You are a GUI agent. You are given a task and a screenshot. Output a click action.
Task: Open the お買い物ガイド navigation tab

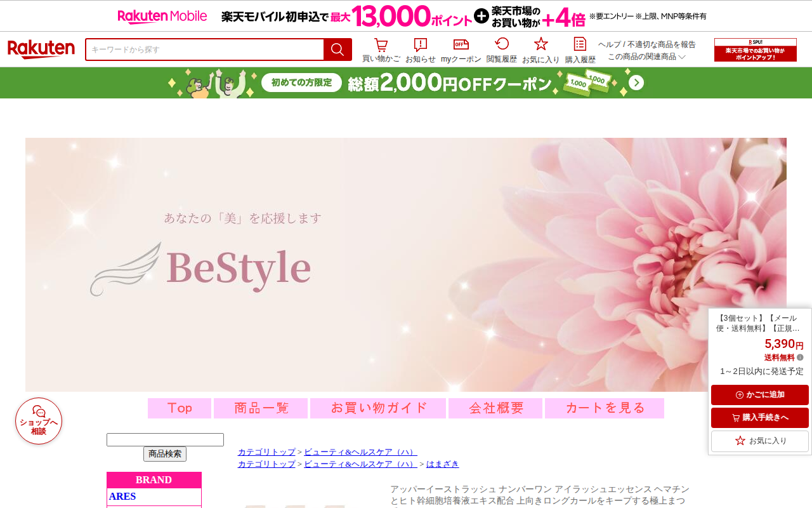[x=378, y=408]
